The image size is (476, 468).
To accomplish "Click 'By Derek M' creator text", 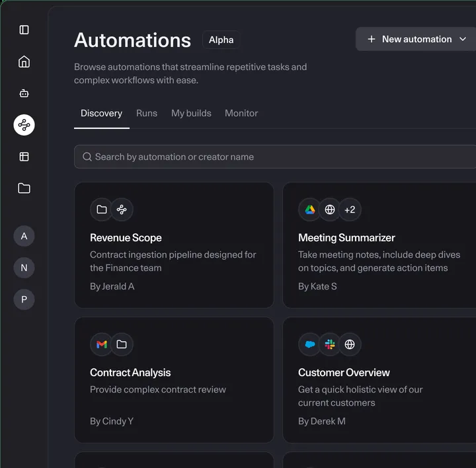I will click(x=321, y=421).
